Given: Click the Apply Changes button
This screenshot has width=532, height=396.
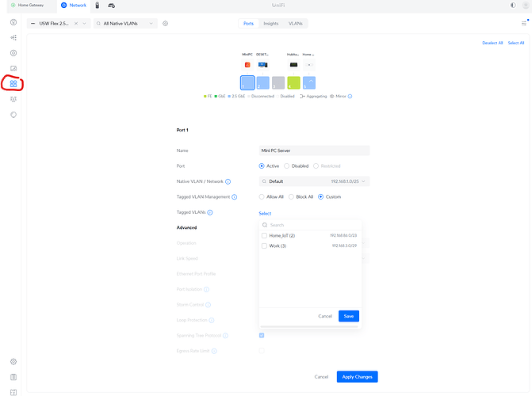Looking at the screenshot, I should pyautogui.click(x=357, y=377).
